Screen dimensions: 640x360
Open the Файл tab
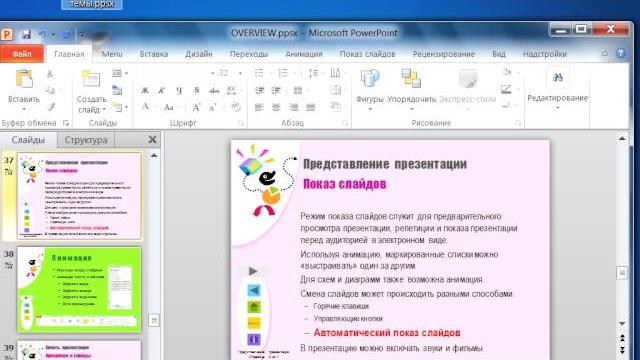22,54
